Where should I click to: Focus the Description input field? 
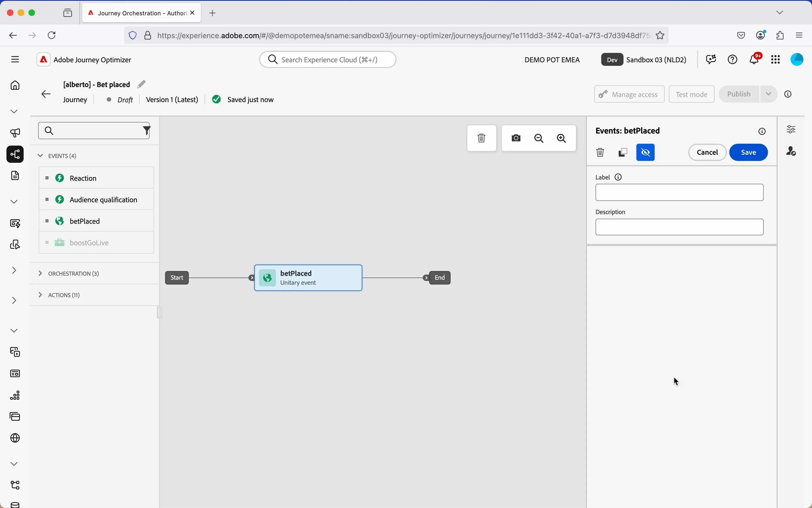(x=679, y=227)
